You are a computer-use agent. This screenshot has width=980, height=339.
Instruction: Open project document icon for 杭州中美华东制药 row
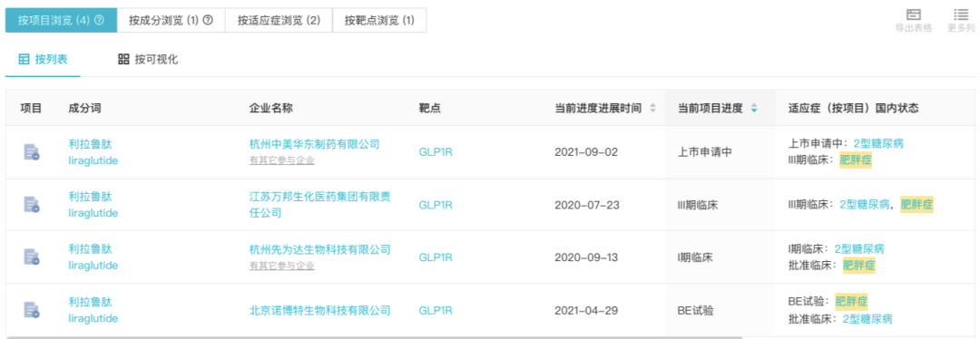[32, 151]
